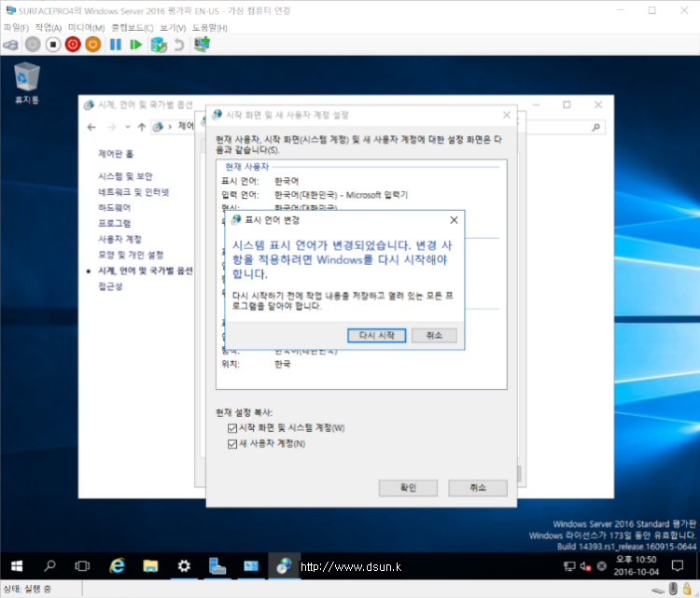The width and height of the screenshot is (700, 598).
Task: Open 하드웨어 category
Action: click(x=114, y=207)
